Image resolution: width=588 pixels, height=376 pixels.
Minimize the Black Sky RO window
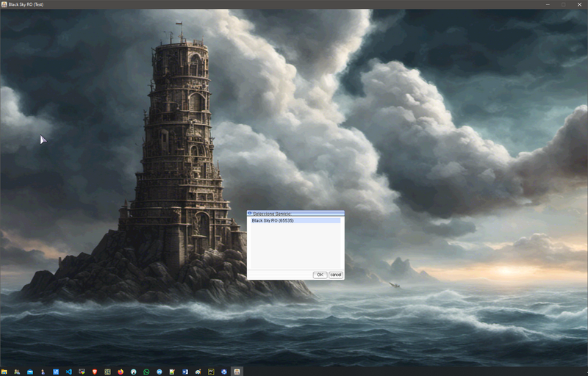coord(548,4)
